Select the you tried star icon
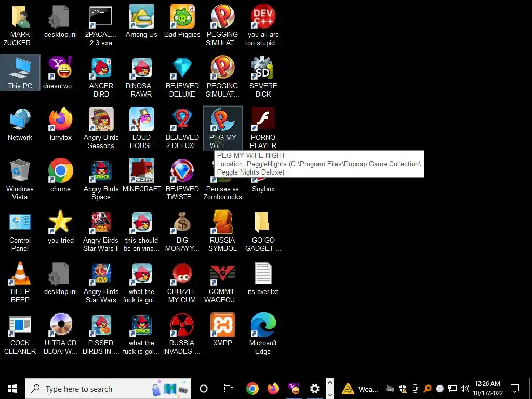This screenshot has height=399, width=532. tap(61, 227)
